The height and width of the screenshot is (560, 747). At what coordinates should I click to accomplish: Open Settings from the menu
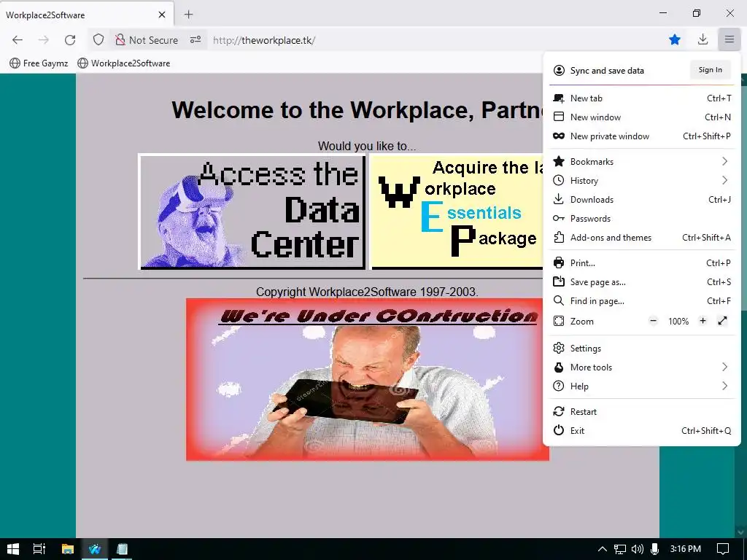point(642,348)
